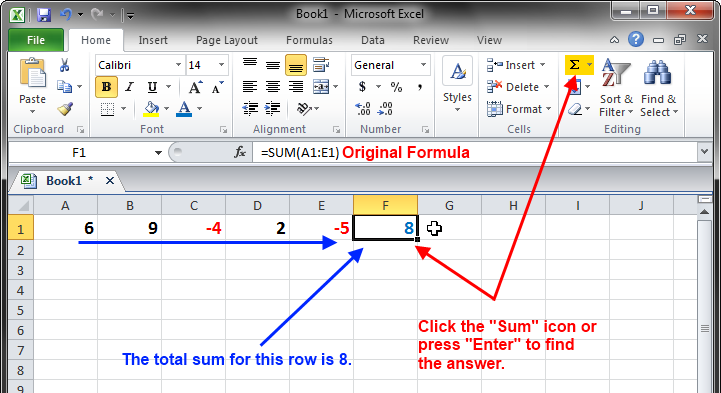Click the Fill Color bucket icon
This screenshot has width=721, height=393.
point(151,109)
